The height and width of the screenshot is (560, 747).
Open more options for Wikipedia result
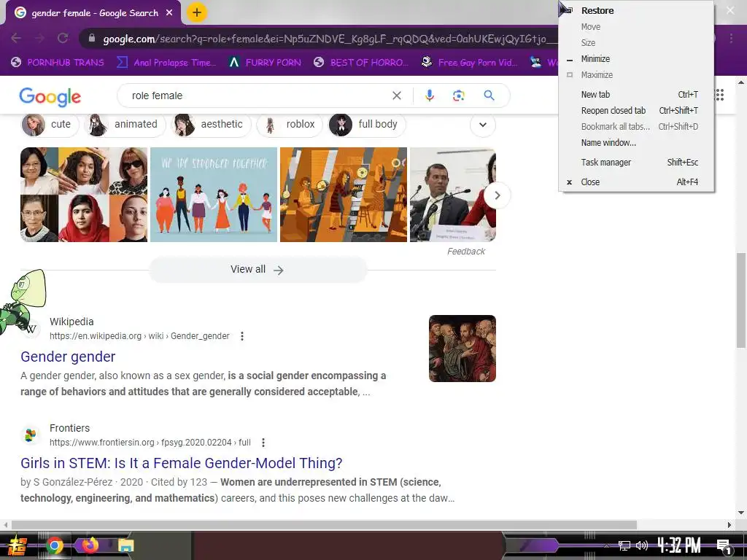[x=242, y=336]
